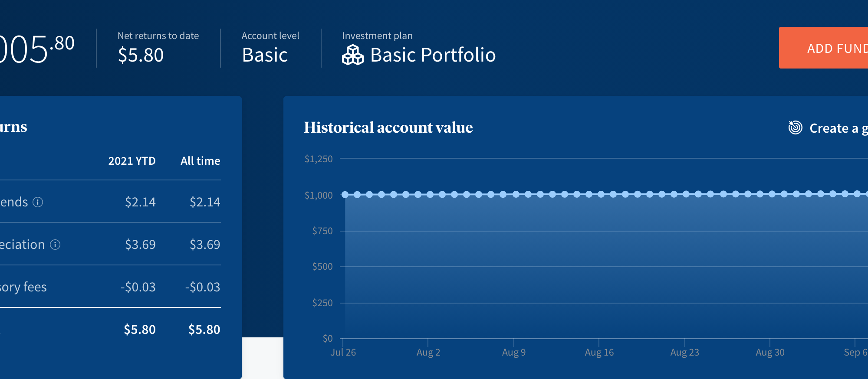868x379 pixels.
Task: Click the Basic account level value
Action: point(265,55)
